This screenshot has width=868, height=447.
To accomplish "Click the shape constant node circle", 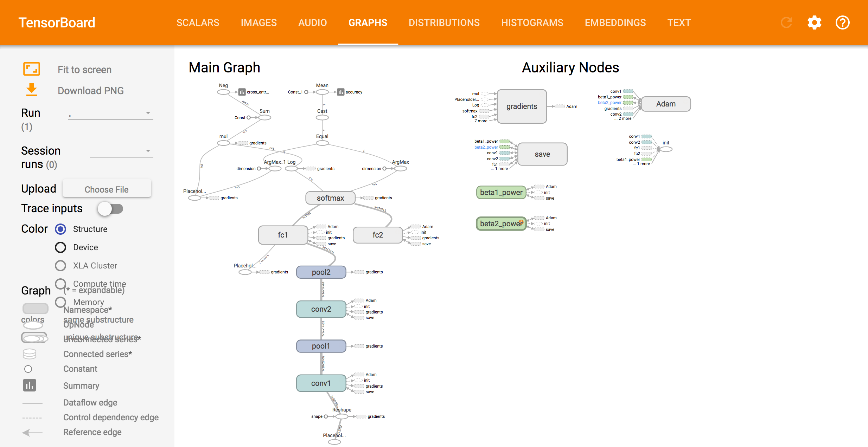I will 326,416.
